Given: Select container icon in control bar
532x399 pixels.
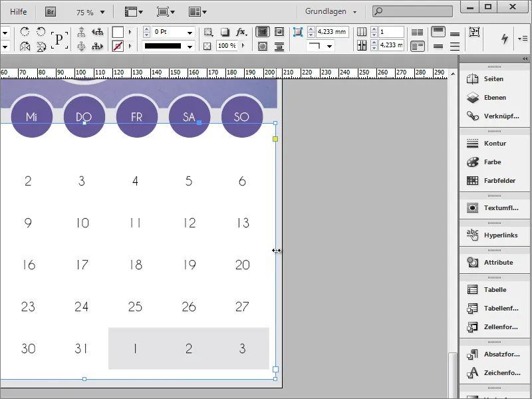Looking at the screenshot, I should 81,32.
